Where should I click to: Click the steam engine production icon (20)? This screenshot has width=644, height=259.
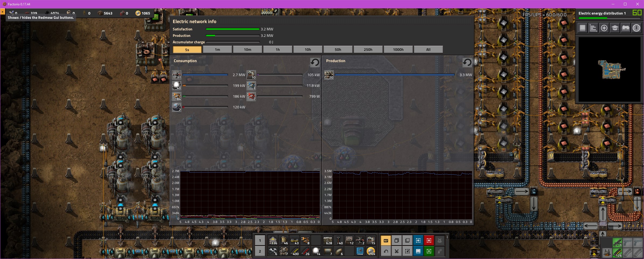click(x=329, y=75)
